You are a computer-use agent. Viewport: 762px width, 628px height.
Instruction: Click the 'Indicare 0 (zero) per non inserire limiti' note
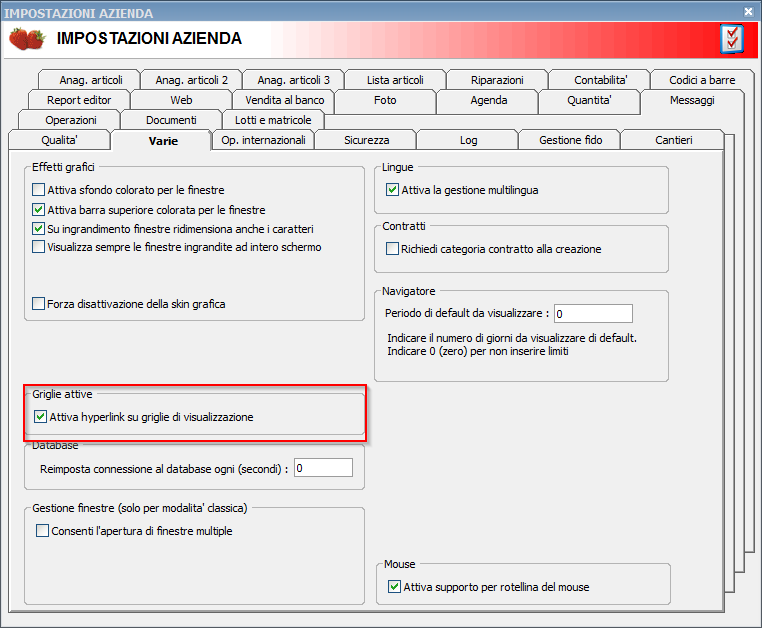pyautogui.click(x=478, y=351)
